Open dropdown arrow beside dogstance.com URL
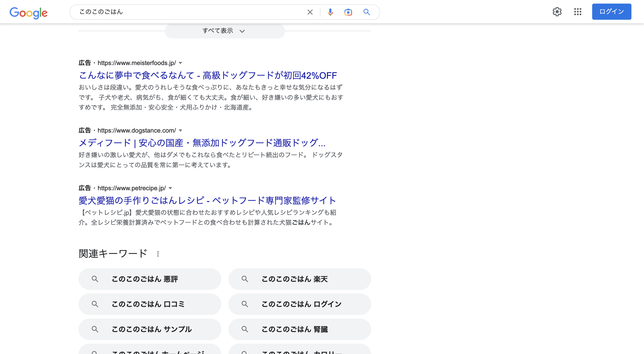The image size is (644, 354). point(180,131)
